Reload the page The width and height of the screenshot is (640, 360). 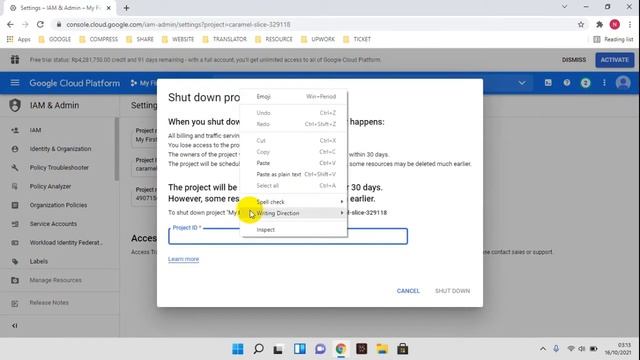(x=40, y=24)
